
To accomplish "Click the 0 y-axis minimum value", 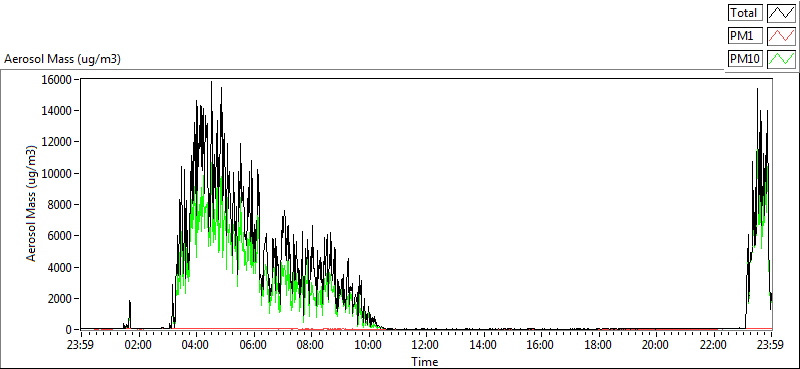I will click(x=68, y=330).
